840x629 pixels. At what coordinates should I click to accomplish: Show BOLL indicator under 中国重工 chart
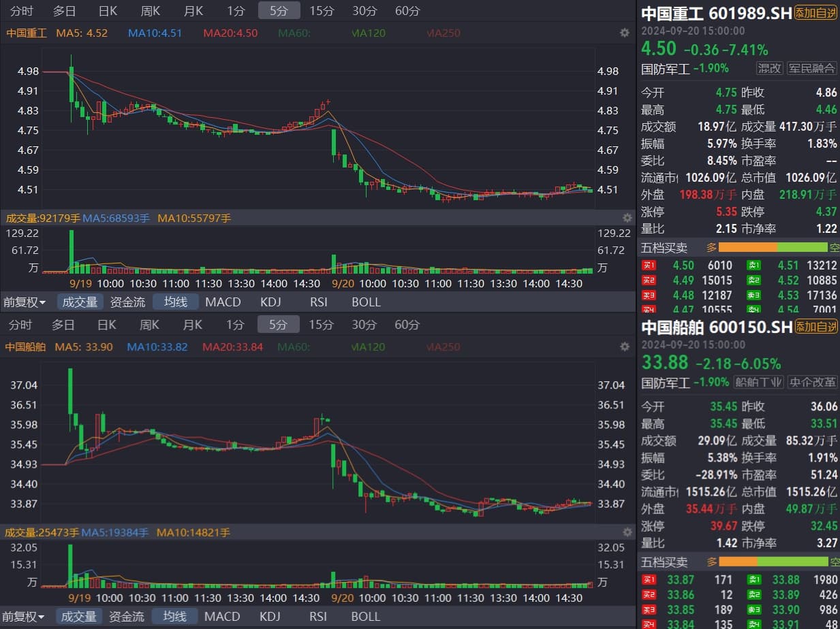click(366, 302)
